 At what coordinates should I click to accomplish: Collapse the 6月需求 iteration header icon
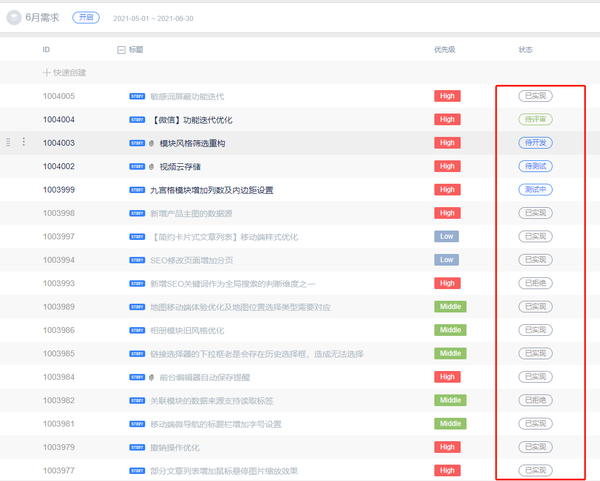(x=14, y=17)
